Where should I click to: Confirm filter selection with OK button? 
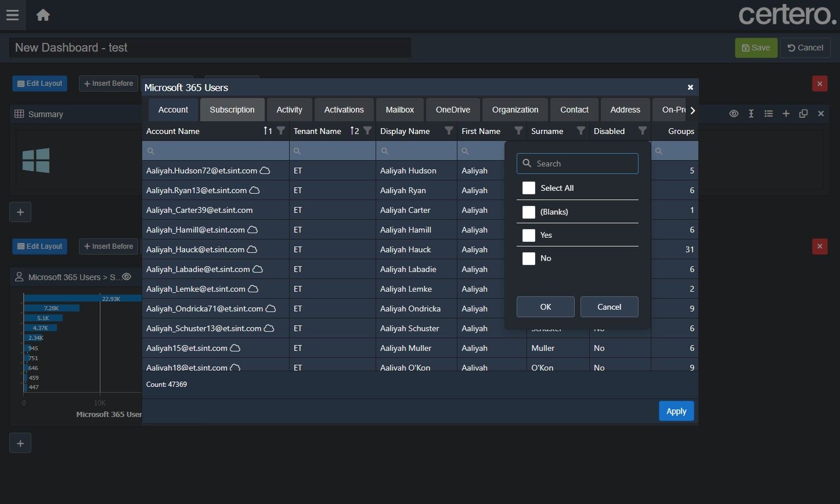(545, 307)
